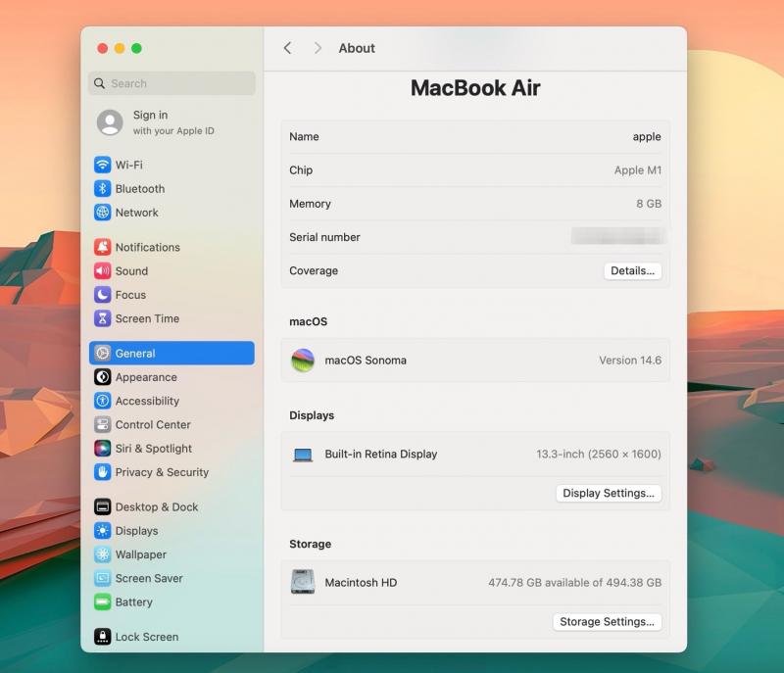Click the macOS Sonoma logo icon

point(303,361)
